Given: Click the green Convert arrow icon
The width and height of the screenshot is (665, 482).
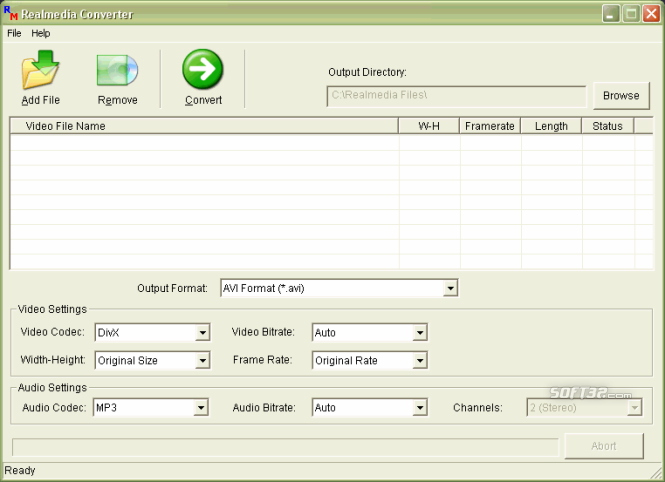Looking at the screenshot, I should pos(203,69).
